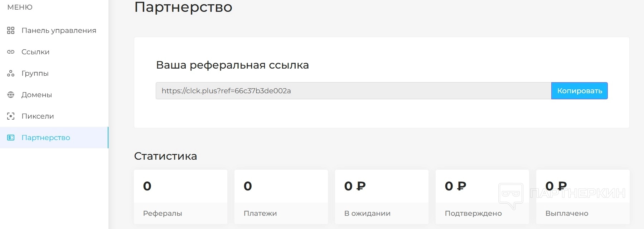
Task: Click the Группы circles icon
Action: [x=11, y=73]
